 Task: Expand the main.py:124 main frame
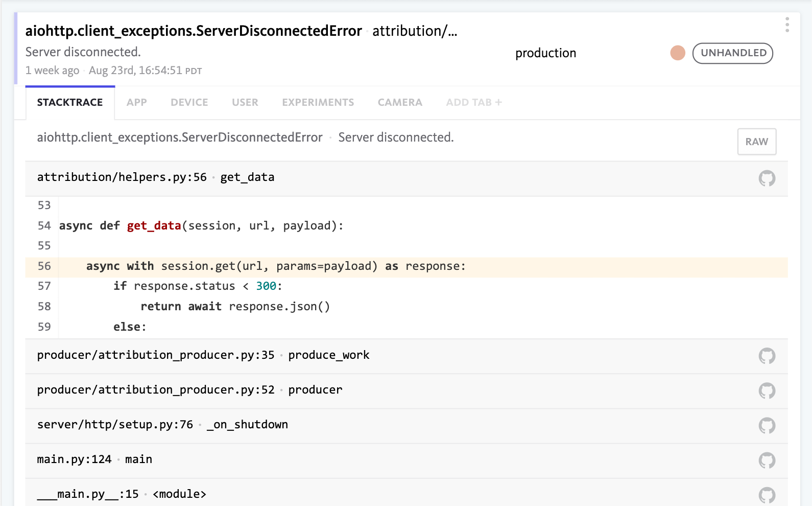tap(407, 461)
